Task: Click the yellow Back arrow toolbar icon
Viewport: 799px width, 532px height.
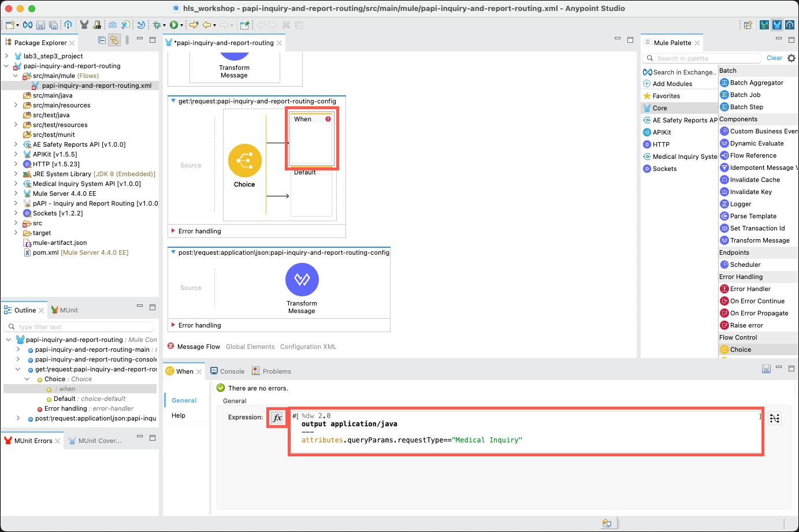Action: [206, 25]
